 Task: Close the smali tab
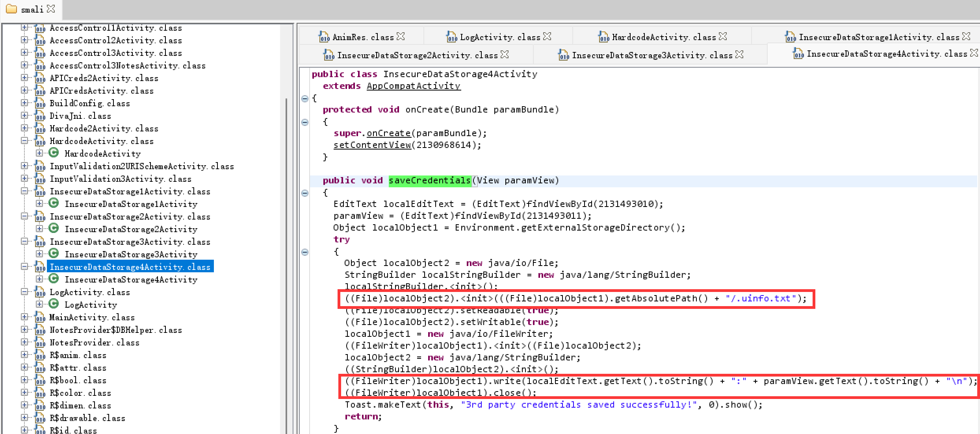pos(51,9)
